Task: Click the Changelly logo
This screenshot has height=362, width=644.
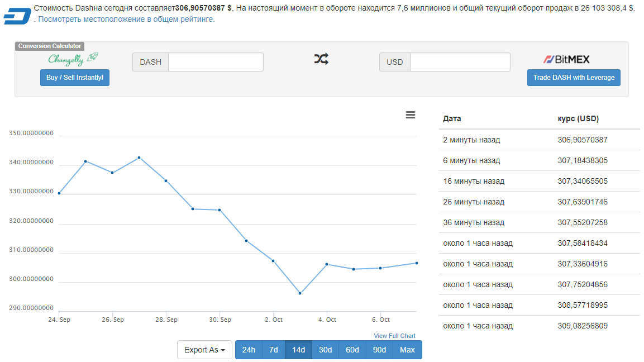Action: point(73,58)
